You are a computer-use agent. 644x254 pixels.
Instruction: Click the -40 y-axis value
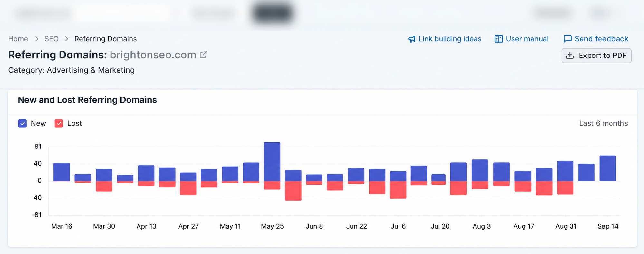coord(36,198)
